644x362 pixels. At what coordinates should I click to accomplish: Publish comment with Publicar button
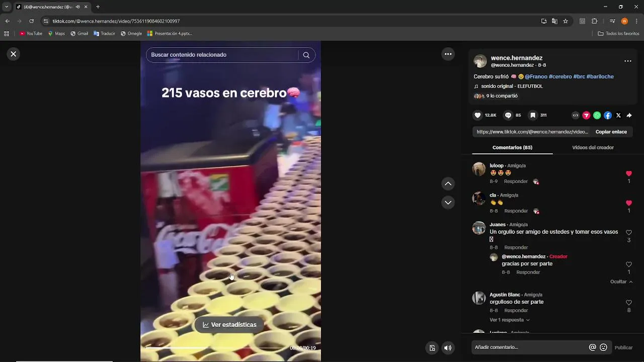pyautogui.click(x=623, y=347)
